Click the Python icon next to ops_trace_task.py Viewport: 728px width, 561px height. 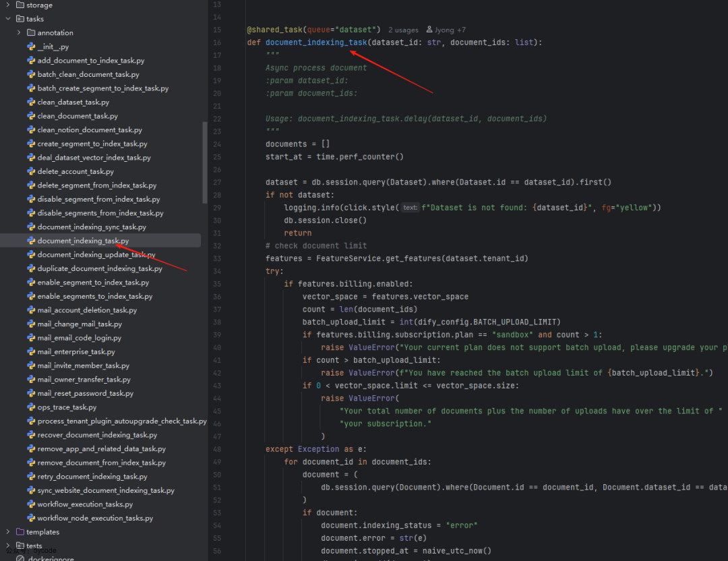point(31,407)
